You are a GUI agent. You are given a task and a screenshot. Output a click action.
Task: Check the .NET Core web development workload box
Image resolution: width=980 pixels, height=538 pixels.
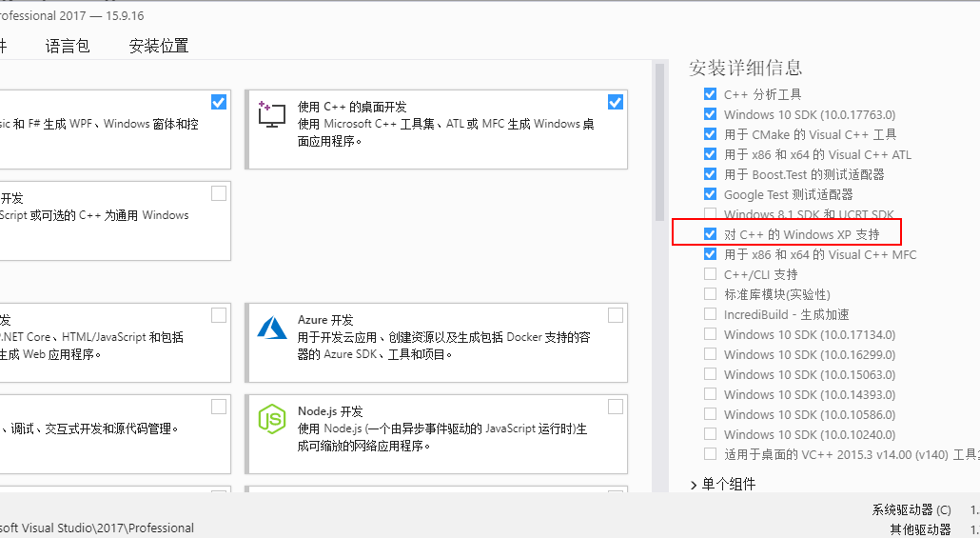tap(219, 315)
